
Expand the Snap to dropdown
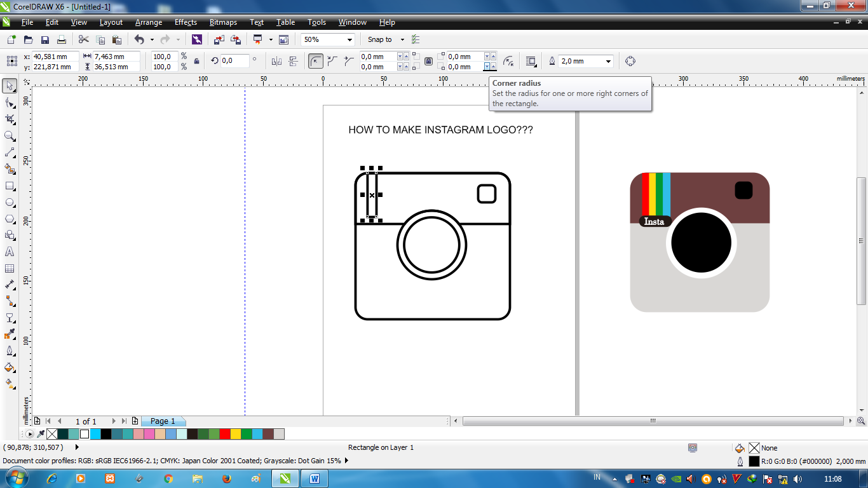tap(402, 39)
